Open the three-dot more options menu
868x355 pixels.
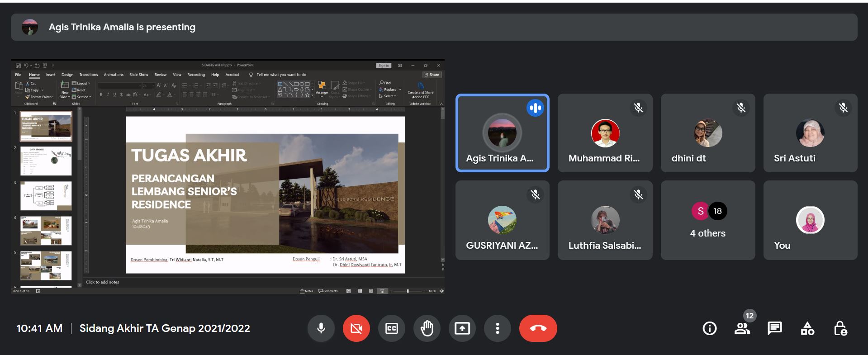(497, 328)
